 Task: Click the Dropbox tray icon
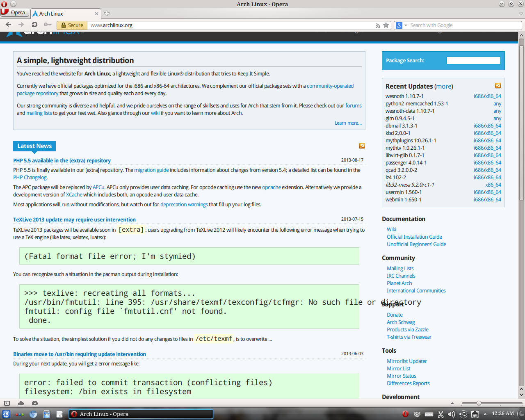(417, 414)
